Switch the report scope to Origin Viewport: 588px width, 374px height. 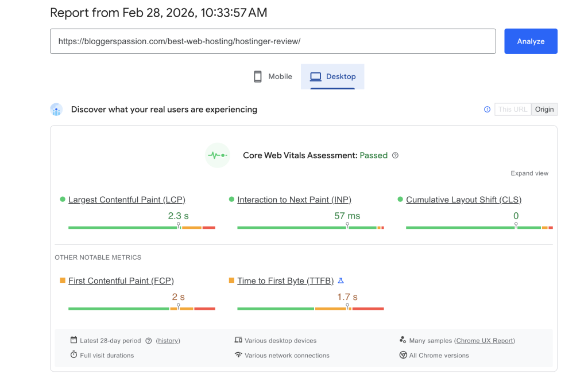[x=544, y=109]
